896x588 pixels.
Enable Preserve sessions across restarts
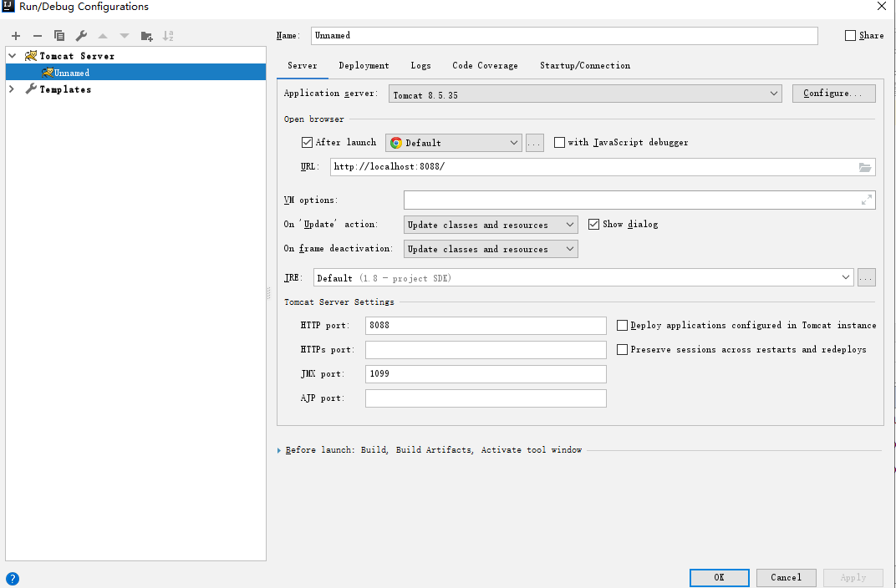click(x=623, y=349)
